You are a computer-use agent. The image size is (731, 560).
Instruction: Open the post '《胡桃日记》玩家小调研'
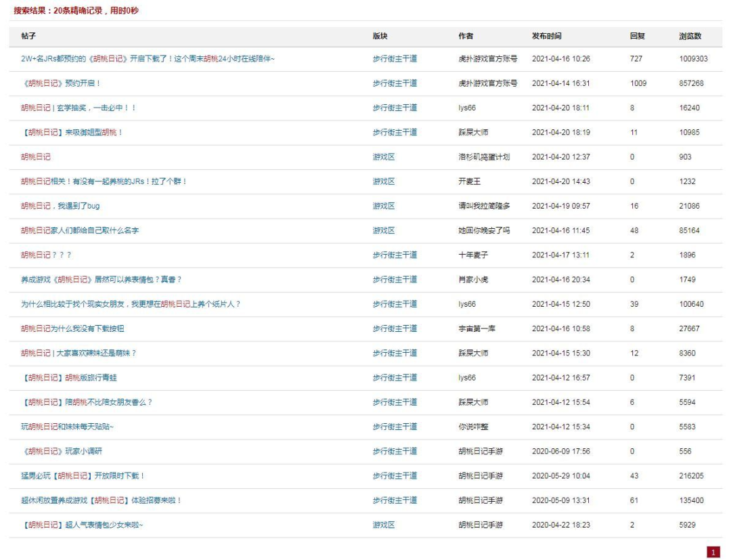click(61, 452)
